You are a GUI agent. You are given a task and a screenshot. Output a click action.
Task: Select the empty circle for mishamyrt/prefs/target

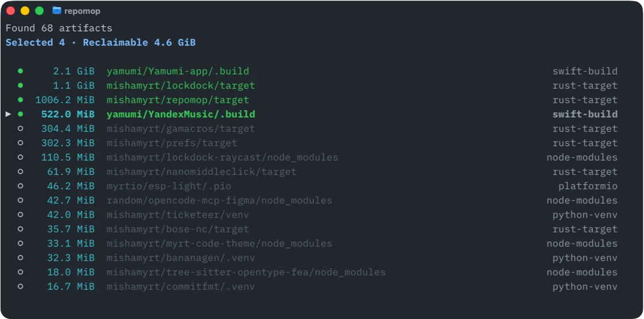[21, 143]
